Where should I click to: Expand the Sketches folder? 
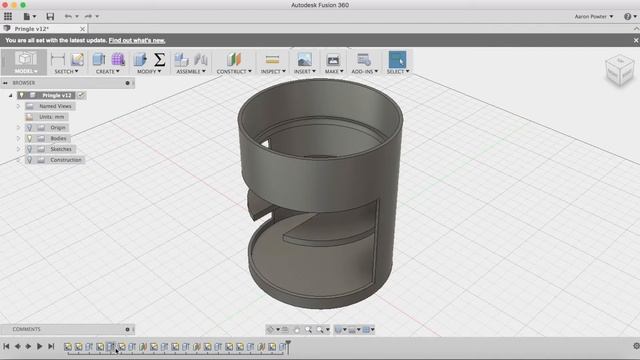pos(18,149)
